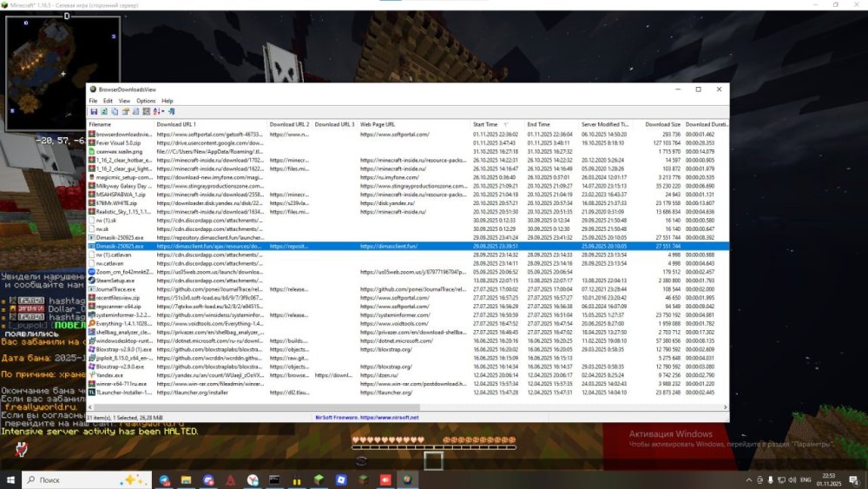Select the recentfilesview.zip row
The width and height of the screenshot is (868, 489).
coord(408,298)
